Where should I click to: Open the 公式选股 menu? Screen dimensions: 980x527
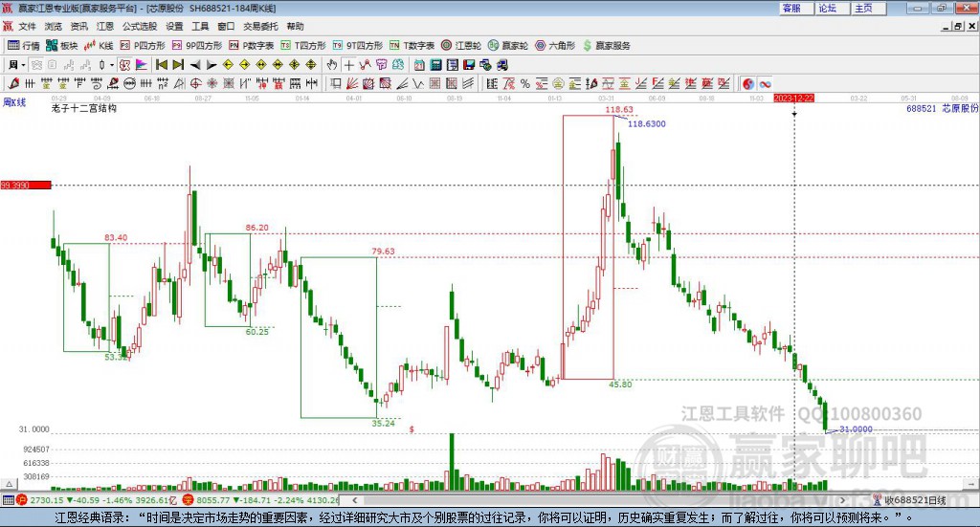[x=140, y=26]
